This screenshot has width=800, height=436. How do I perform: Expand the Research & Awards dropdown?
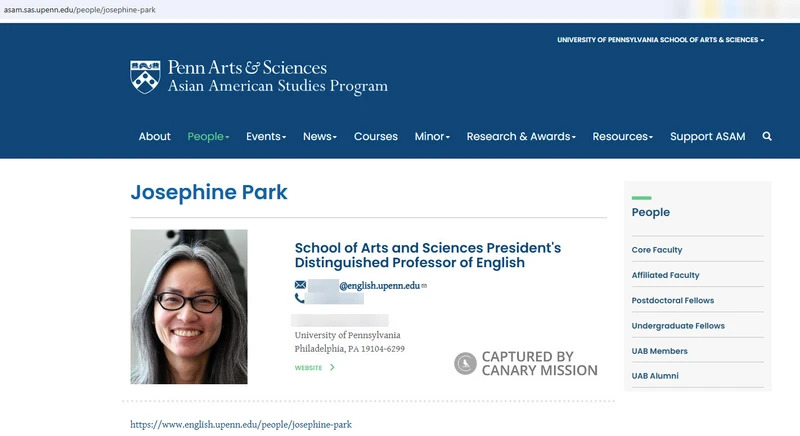pos(521,136)
